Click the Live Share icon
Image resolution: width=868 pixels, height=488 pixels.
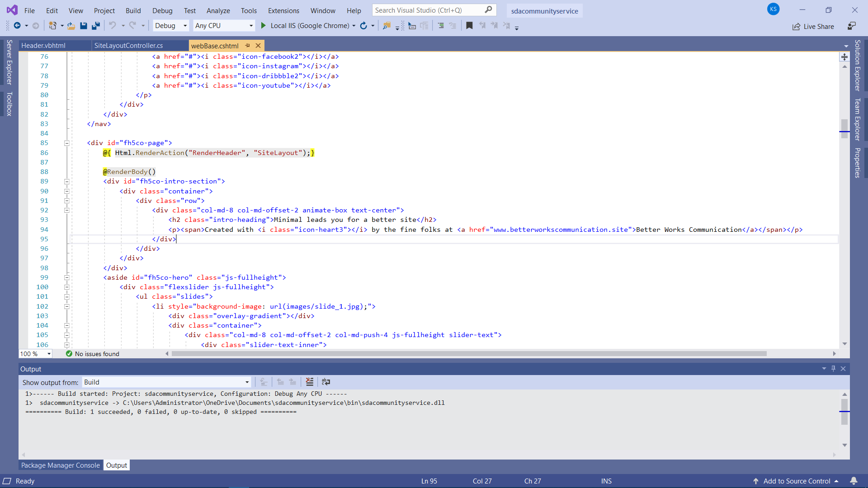[796, 27]
